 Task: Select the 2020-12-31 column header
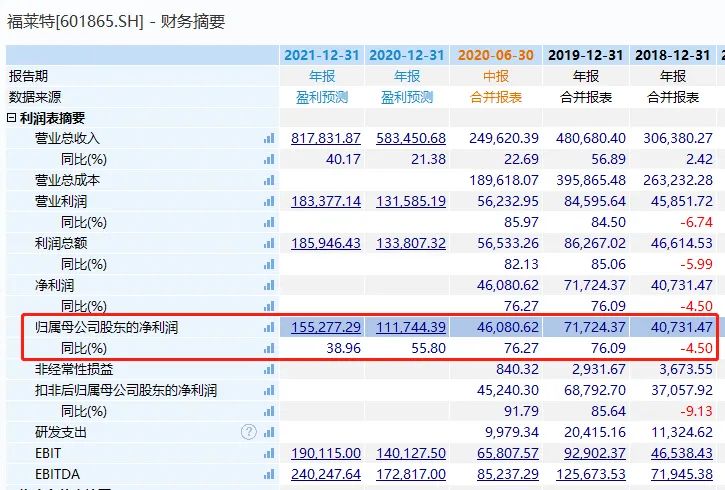(406, 55)
